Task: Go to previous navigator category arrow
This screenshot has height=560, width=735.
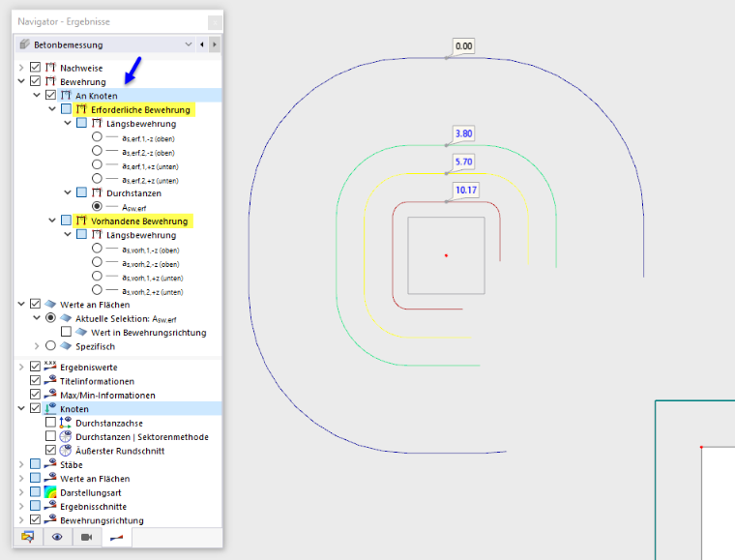Action: (x=202, y=44)
